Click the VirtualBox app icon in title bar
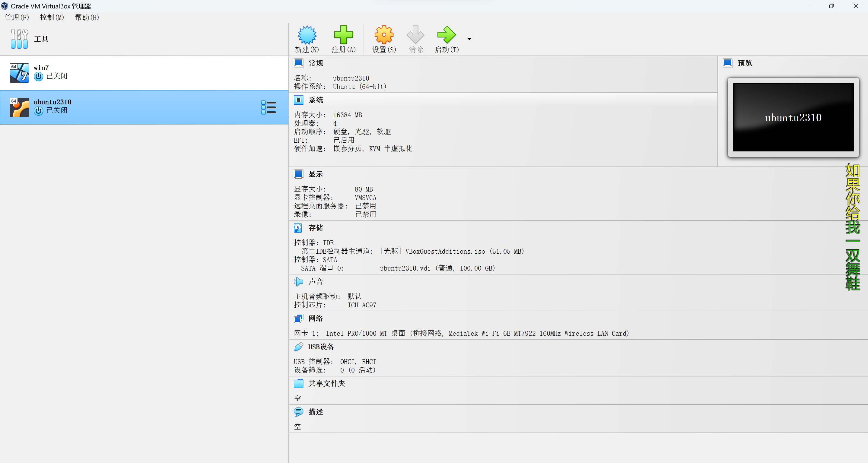Image resolution: width=868 pixels, height=463 pixels. pyautogui.click(x=5, y=6)
